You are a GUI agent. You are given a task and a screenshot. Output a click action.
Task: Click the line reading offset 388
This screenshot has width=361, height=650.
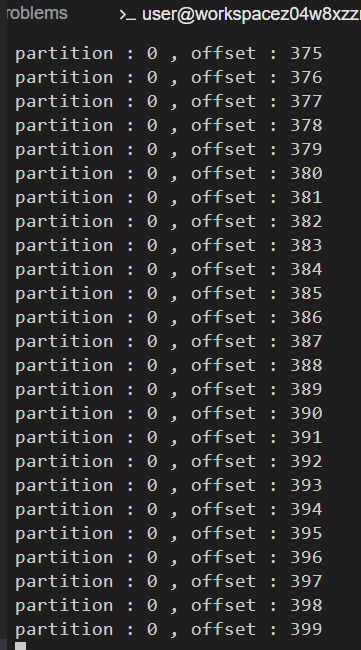click(169, 365)
